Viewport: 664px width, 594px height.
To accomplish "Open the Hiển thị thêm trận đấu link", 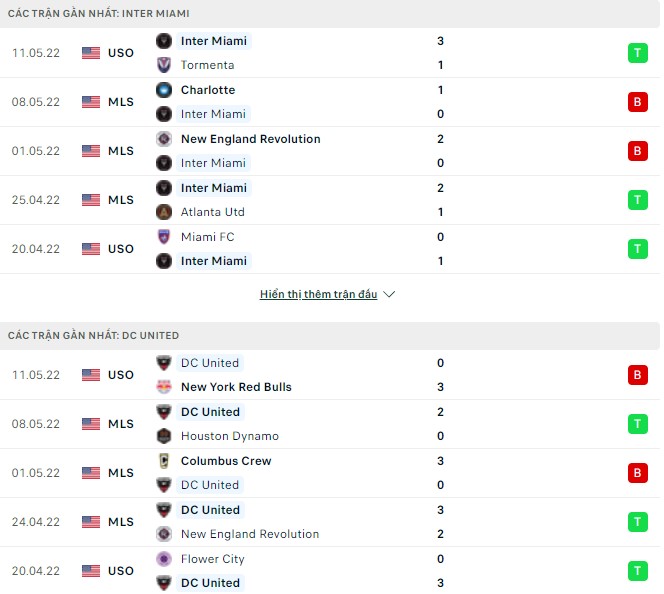I will tap(319, 295).
